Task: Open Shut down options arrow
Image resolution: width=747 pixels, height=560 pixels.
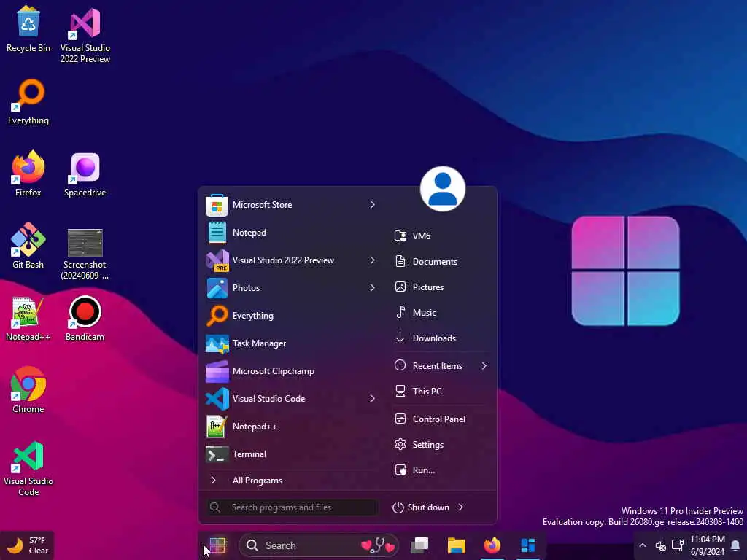Action: 461,507
